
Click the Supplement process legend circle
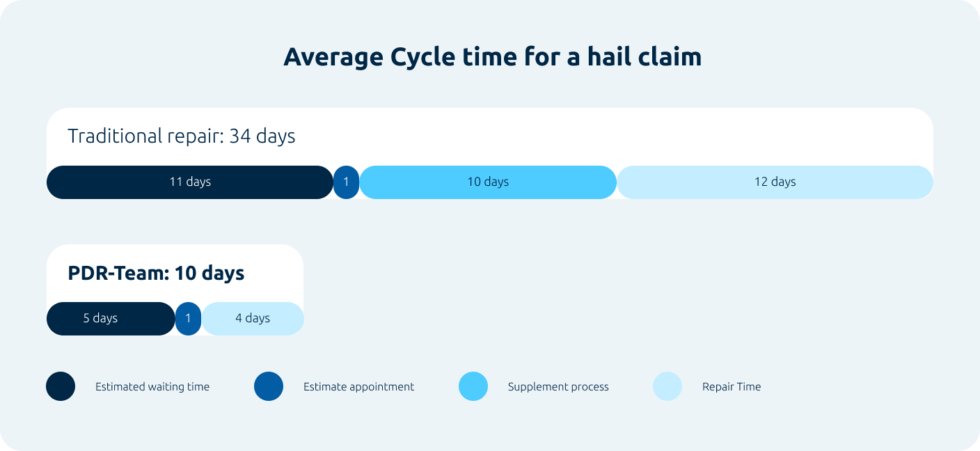tap(473, 386)
